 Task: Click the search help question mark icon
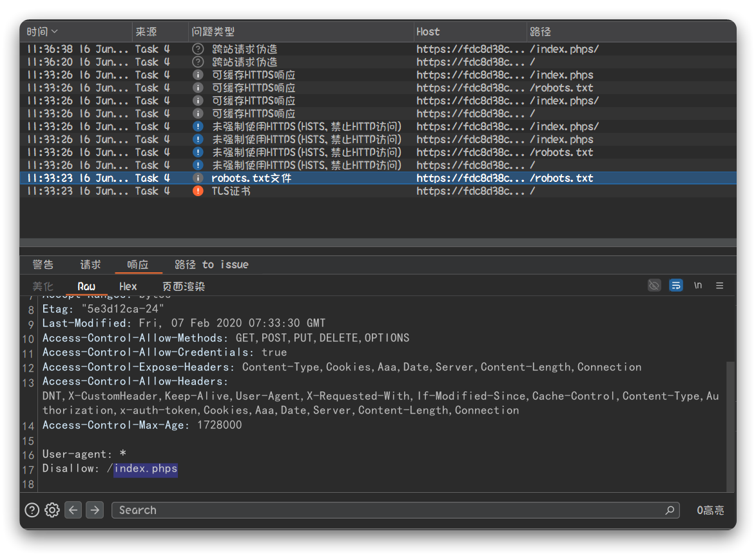coord(32,510)
